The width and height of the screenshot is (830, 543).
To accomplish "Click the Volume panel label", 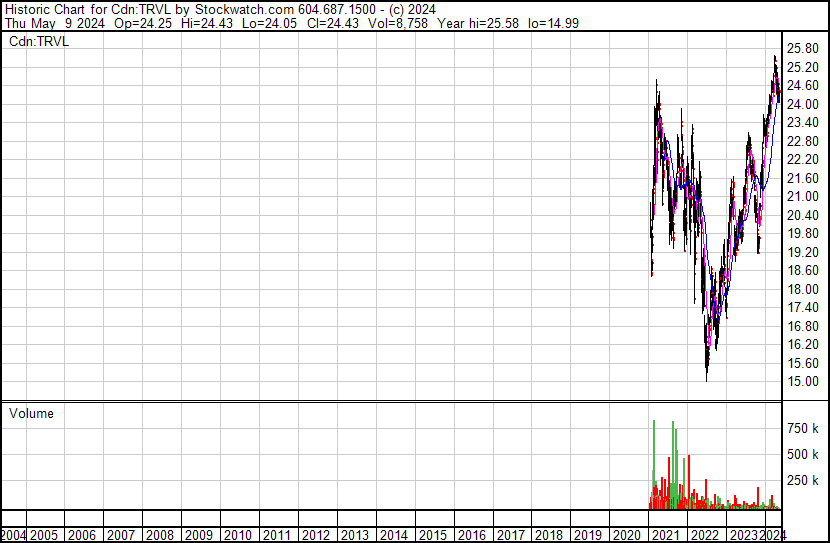I will (x=32, y=414).
